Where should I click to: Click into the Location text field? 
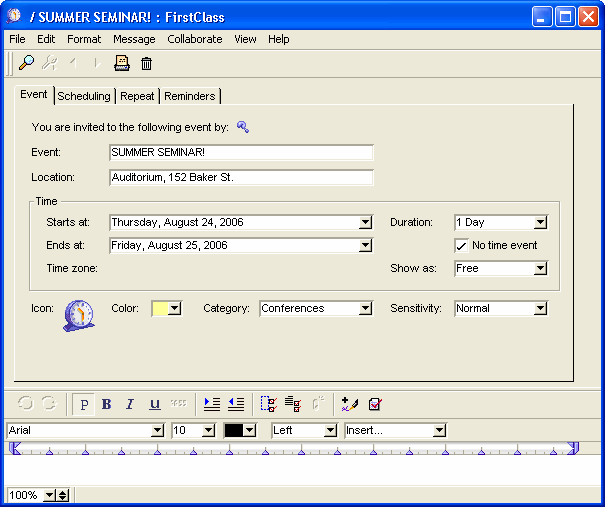240,178
